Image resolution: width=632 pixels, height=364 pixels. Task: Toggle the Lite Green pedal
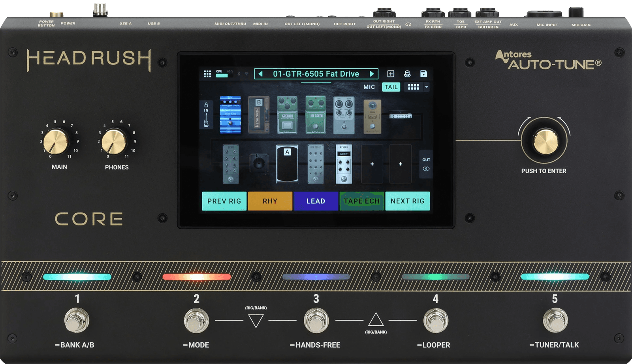click(x=316, y=114)
